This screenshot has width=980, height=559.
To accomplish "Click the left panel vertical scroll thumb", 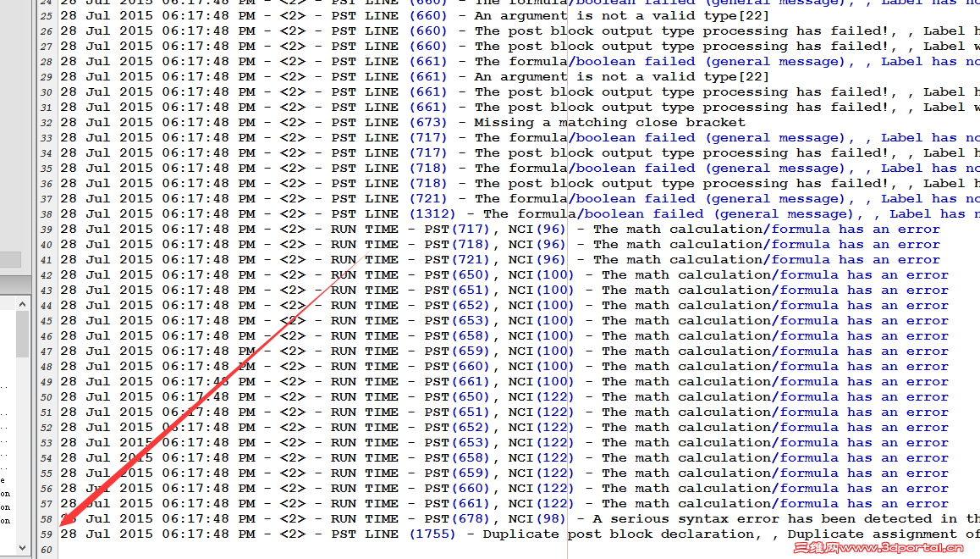I will coord(23,334).
